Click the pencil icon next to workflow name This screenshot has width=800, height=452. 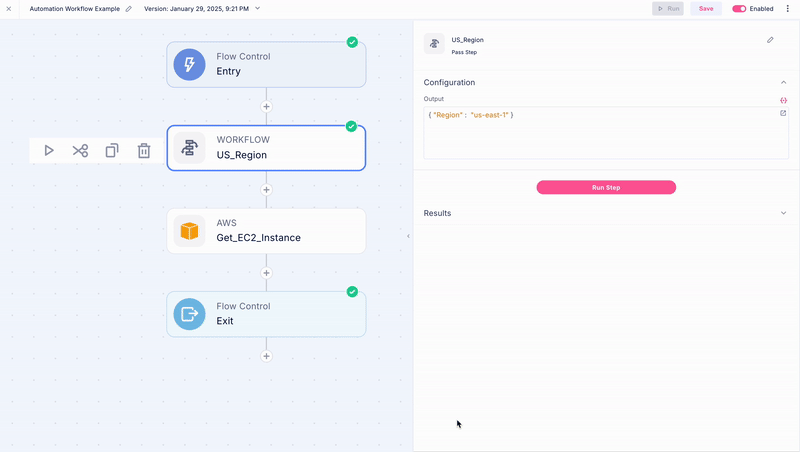click(129, 8)
